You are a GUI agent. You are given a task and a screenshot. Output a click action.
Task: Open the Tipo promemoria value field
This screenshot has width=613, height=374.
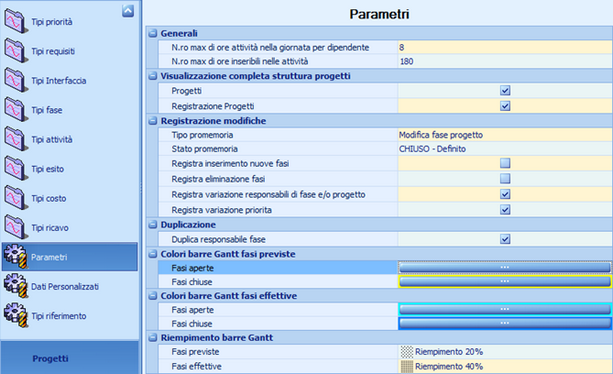click(505, 135)
